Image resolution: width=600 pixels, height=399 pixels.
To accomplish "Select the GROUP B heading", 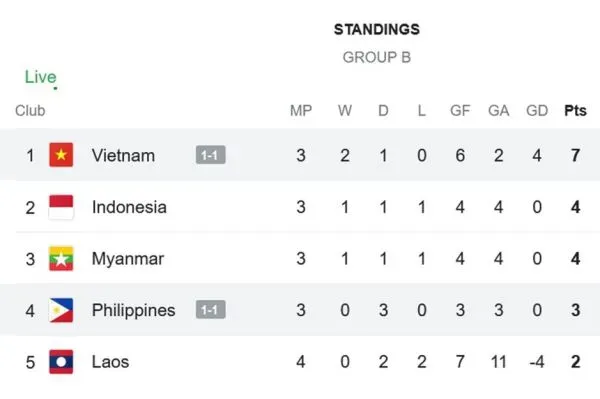I will click(x=377, y=57).
